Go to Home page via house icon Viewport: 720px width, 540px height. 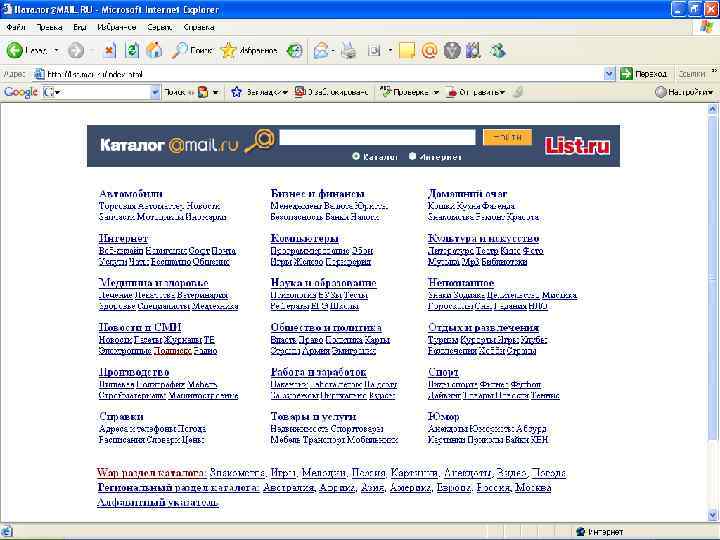[x=154, y=50]
